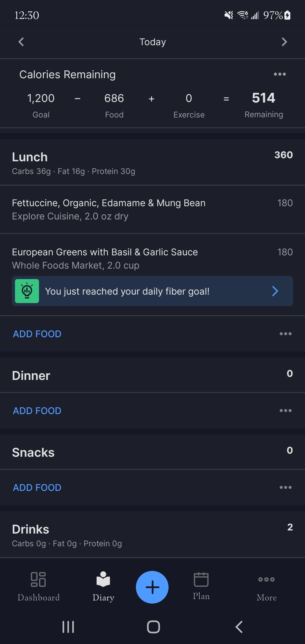Add food to Snacks
The image size is (305, 644).
[37, 488]
